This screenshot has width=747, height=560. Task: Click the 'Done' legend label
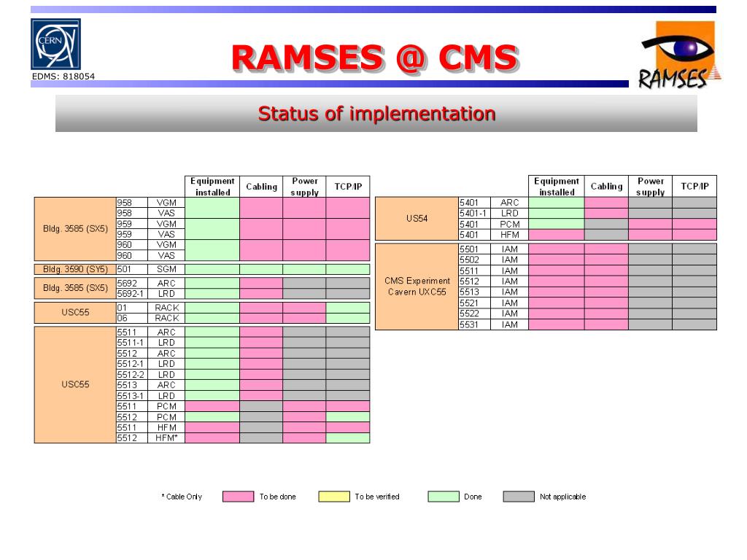coord(473,497)
